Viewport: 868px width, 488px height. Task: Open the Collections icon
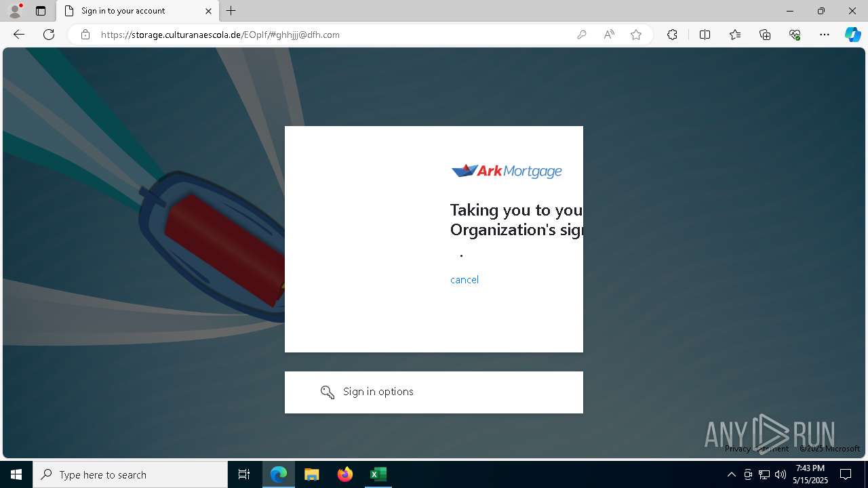click(x=765, y=35)
